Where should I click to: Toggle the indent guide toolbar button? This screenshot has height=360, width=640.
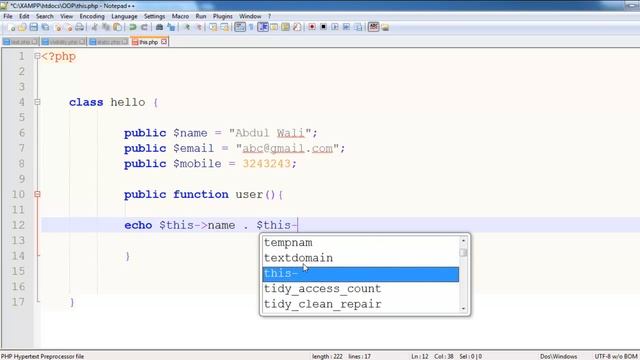[263, 27]
